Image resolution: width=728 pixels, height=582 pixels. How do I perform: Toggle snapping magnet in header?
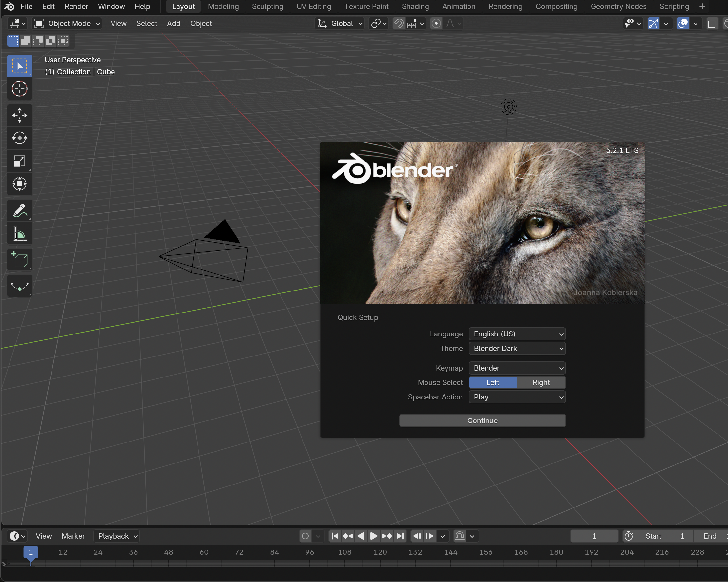(399, 23)
